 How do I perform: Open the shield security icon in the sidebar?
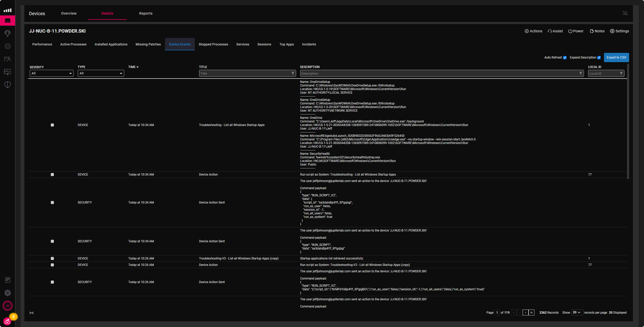click(8, 85)
